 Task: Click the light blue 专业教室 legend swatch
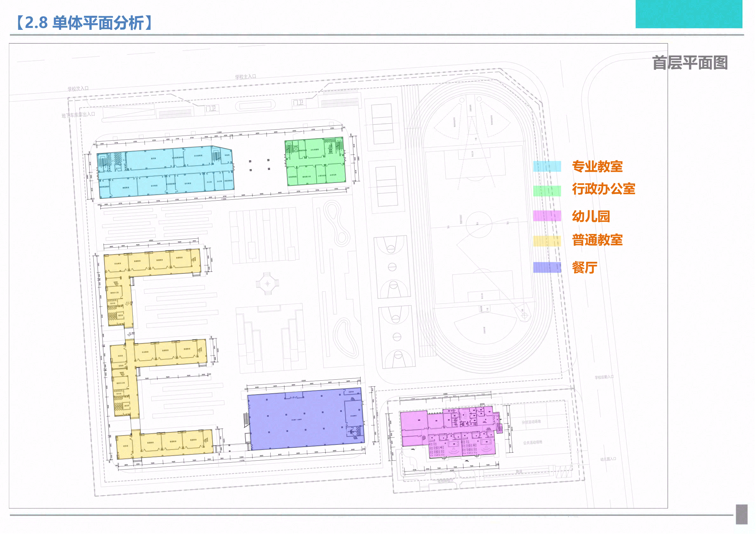547,166
